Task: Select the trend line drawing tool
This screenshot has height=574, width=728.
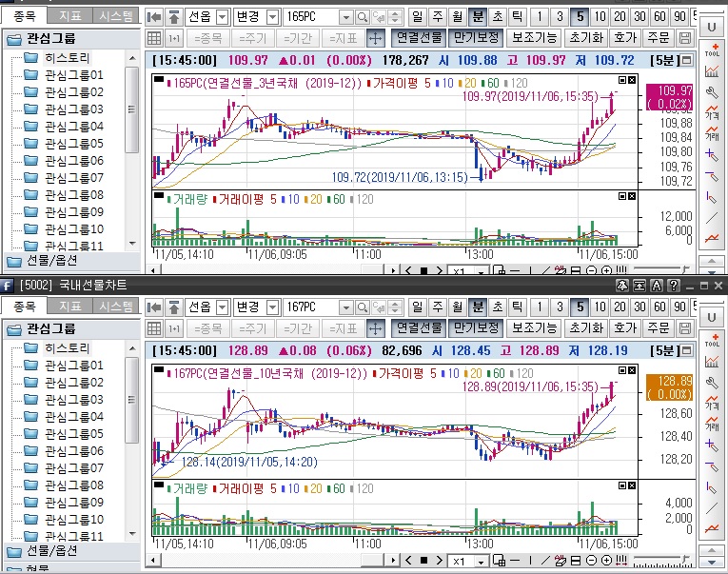Action: click(712, 218)
